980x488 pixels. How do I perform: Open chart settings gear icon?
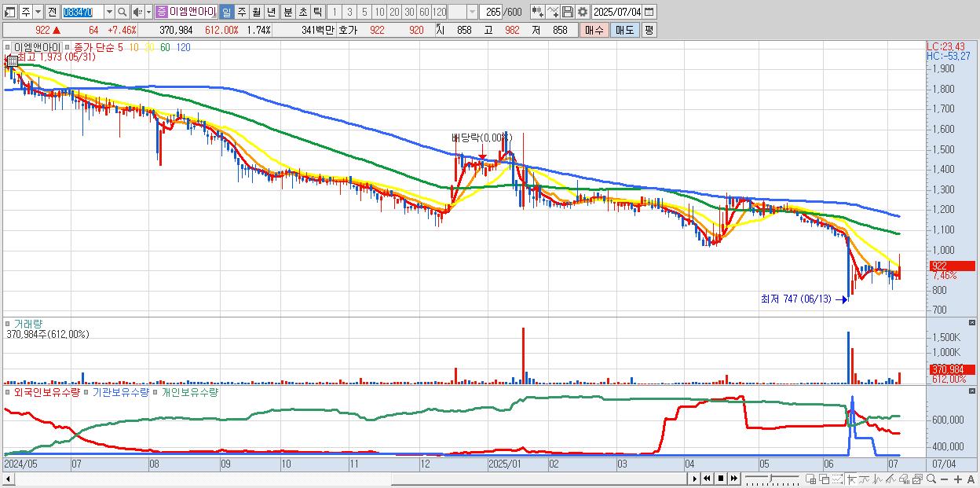point(583,12)
